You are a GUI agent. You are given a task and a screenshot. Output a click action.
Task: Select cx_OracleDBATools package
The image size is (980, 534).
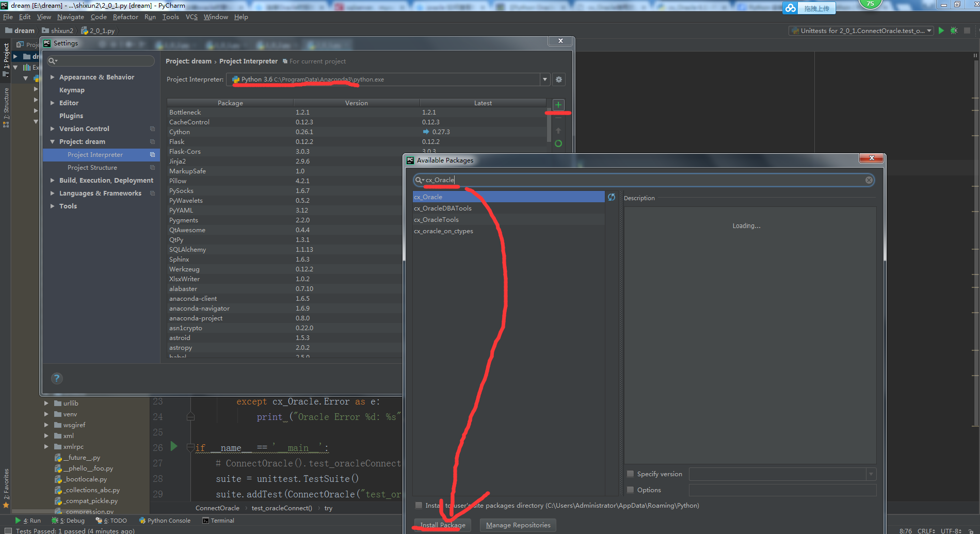click(508, 208)
